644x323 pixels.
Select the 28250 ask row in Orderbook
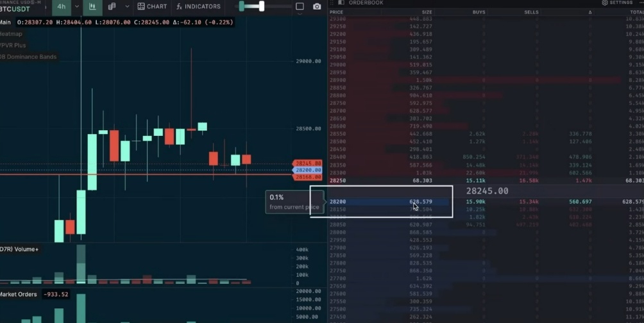click(486, 181)
